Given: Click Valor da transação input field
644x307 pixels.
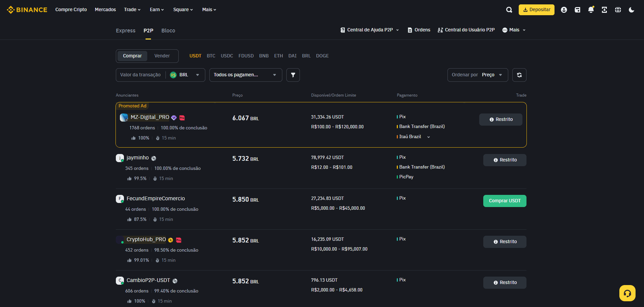Looking at the screenshot, I should coord(140,75).
